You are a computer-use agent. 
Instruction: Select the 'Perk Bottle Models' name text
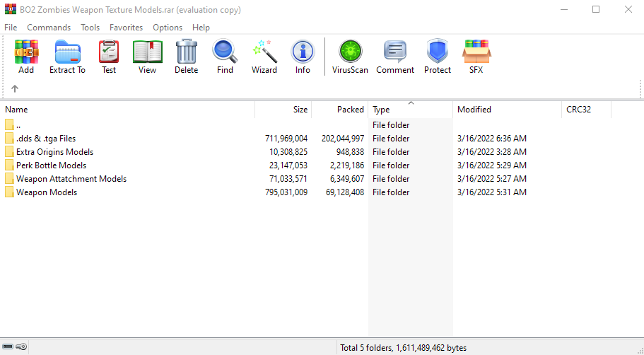pyautogui.click(x=52, y=165)
